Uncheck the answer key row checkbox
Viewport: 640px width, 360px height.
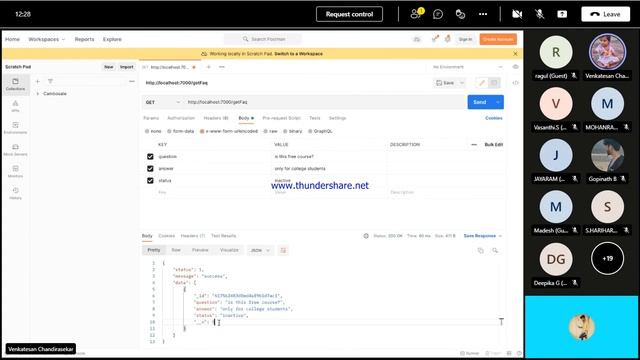[x=150, y=169]
